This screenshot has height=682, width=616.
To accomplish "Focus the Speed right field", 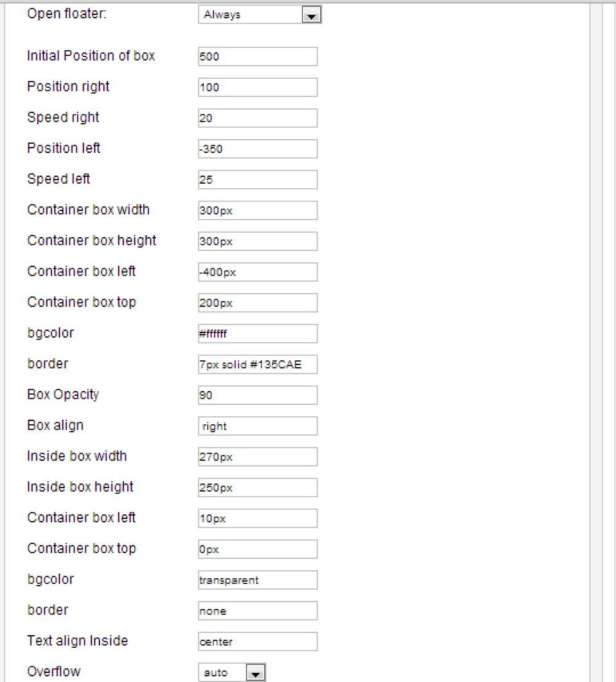I will click(257, 118).
